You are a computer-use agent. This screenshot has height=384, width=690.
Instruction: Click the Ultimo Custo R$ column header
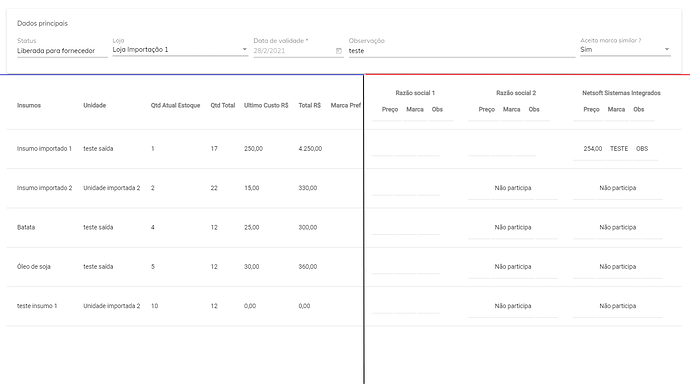266,106
